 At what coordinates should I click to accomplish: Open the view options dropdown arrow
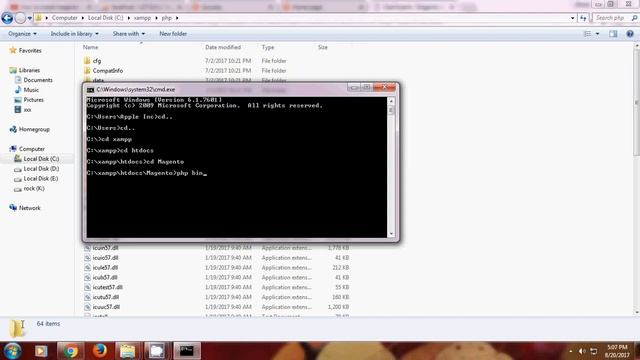click(x=598, y=34)
